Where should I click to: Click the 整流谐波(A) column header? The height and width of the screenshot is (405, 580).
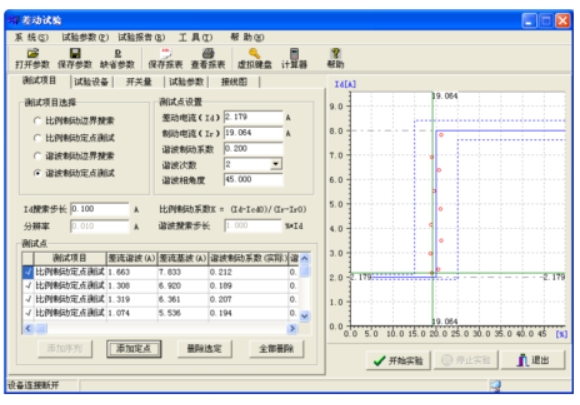tap(132, 258)
